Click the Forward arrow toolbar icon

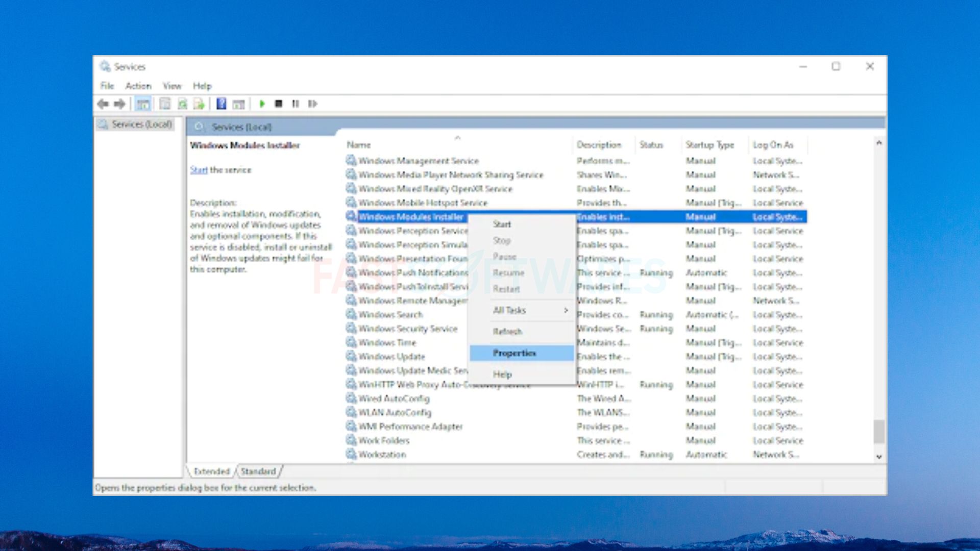(120, 104)
